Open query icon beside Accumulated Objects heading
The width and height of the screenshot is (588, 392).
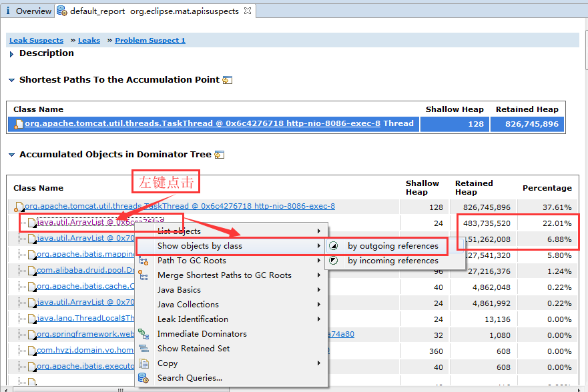tap(219, 155)
